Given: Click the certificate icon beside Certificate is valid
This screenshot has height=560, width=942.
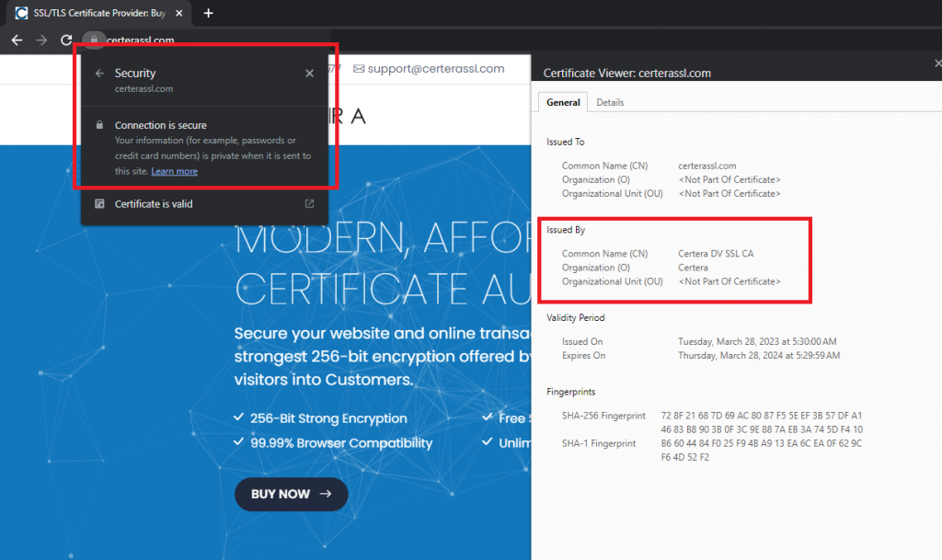Looking at the screenshot, I should (99, 204).
